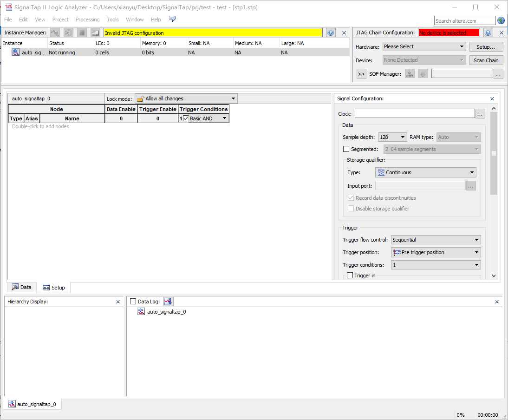The height and width of the screenshot is (420, 508).
Task: Click Signal Configuration scrollbar down arrow
Action: pyautogui.click(x=494, y=276)
